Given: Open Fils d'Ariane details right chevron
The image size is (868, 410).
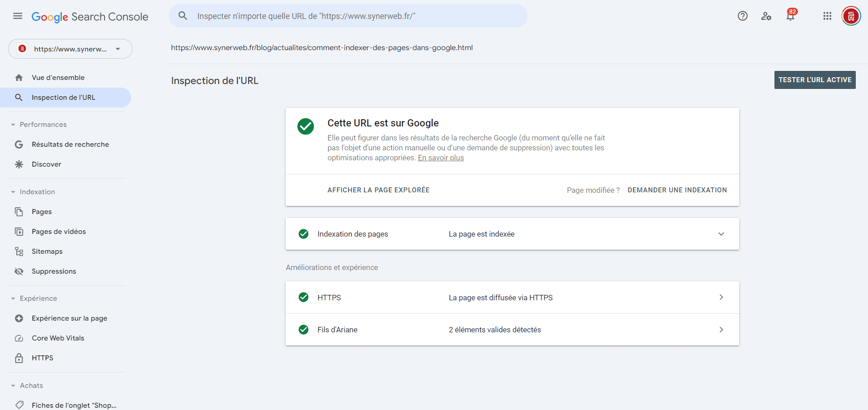Looking at the screenshot, I should tap(721, 330).
